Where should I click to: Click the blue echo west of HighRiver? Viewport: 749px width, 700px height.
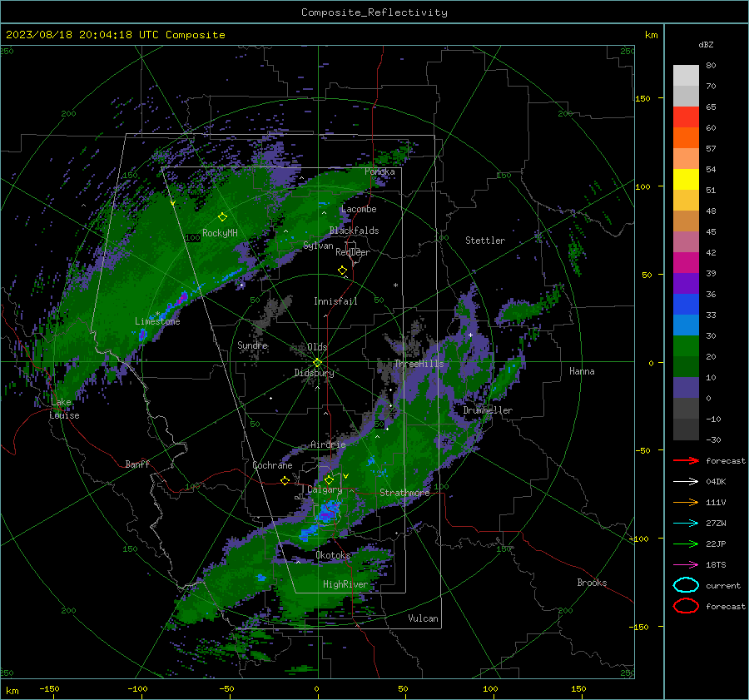[260, 577]
